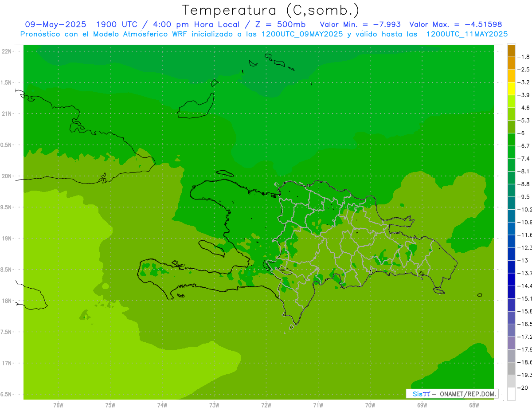Click the purple swatch between -17.2 and -17.9
The height and width of the screenshot is (411, 532).
[x=511, y=343]
